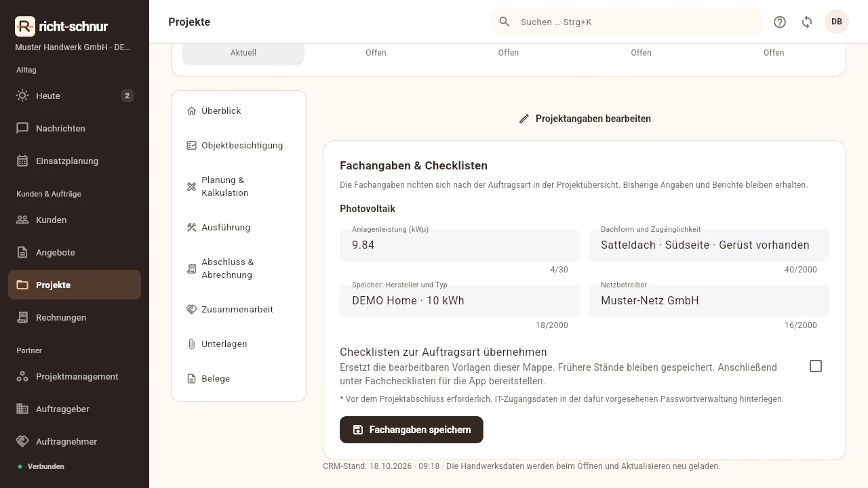The width and height of the screenshot is (868, 488).
Task: Open Kunden in the sidebar
Action: click(x=75, y=220)
